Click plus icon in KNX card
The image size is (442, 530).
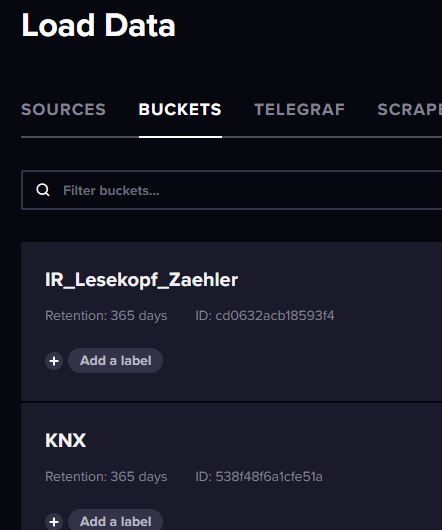(54, 522)
